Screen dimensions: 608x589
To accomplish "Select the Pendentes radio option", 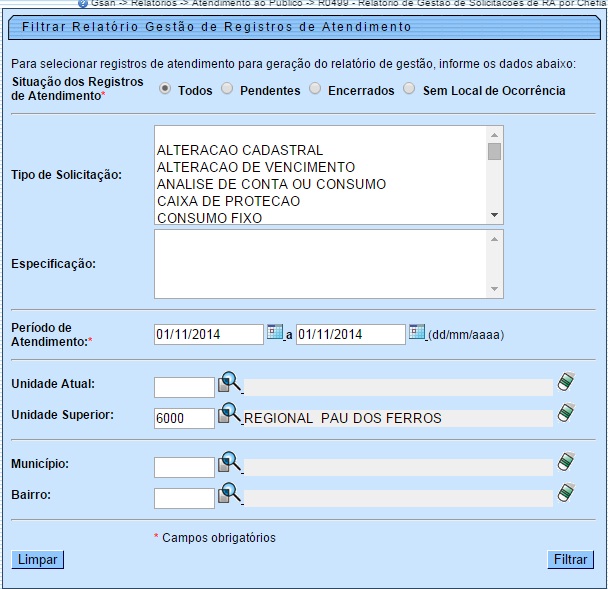I will pyautogui.click(x=227, y=89).
